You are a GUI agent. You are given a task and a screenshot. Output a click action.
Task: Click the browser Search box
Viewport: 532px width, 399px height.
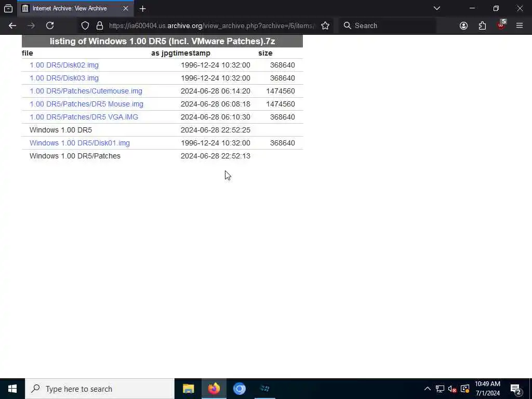(388, 25)
